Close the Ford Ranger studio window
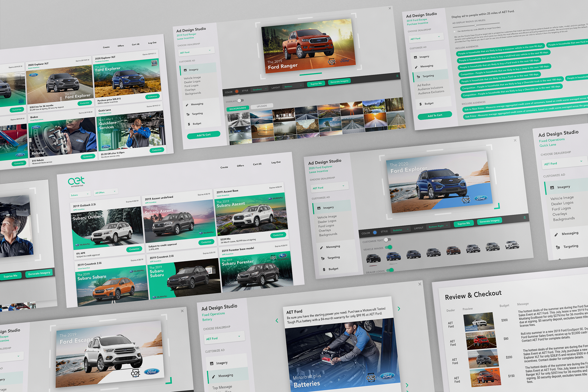Viewport: 588px width, 392px height. click(x=390, y=8)
